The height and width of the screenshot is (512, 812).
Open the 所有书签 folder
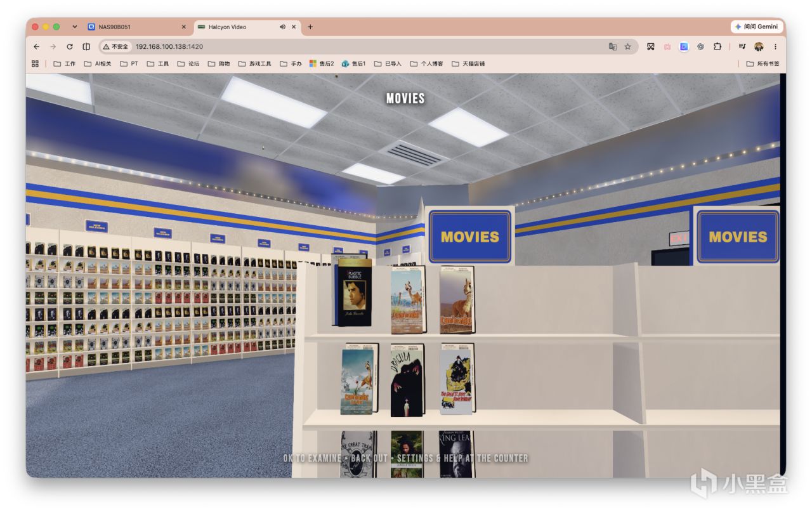tap(763, 63)
